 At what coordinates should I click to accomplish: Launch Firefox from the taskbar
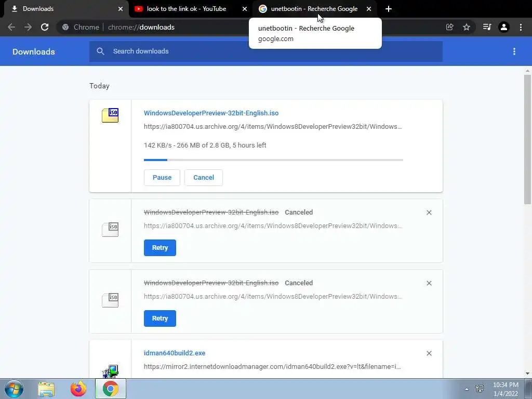tap(78, 389)
